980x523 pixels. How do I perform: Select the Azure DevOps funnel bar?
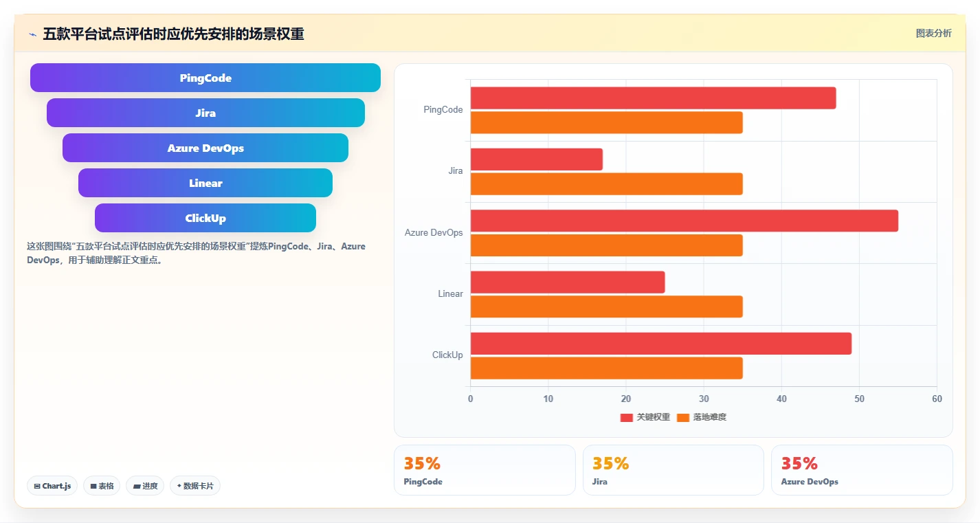tap(205, 148)
